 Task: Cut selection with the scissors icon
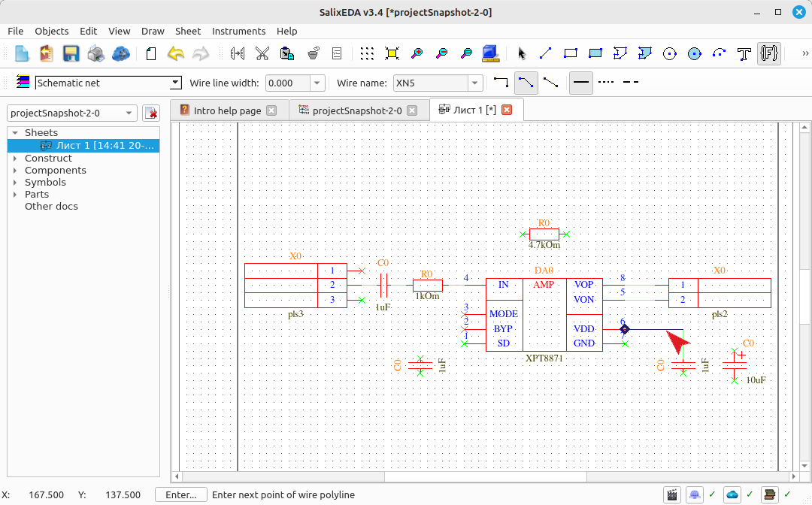point(262,53)
